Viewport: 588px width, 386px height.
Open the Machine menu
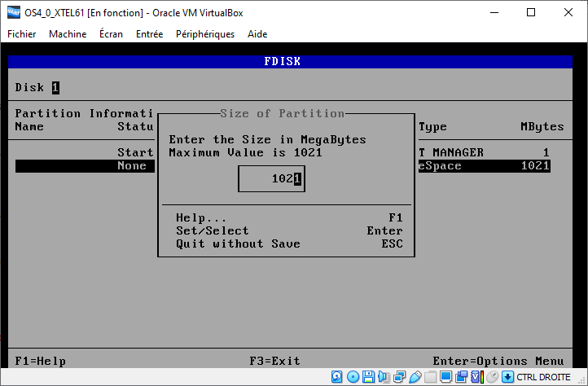[x=68, y=34]
